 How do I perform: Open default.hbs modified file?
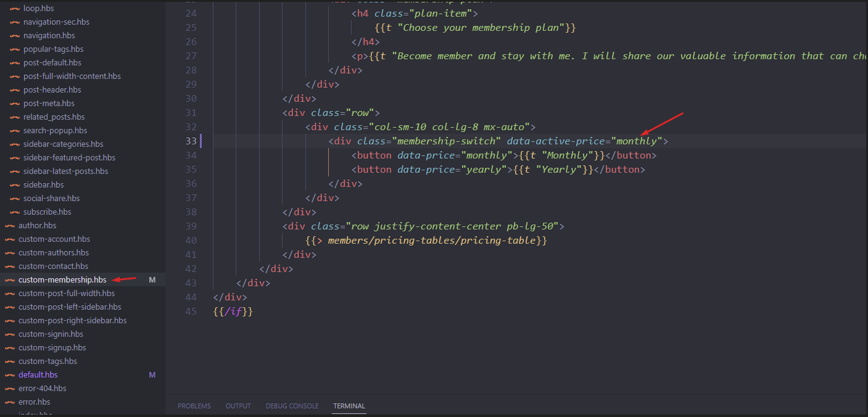click(38, 374)
